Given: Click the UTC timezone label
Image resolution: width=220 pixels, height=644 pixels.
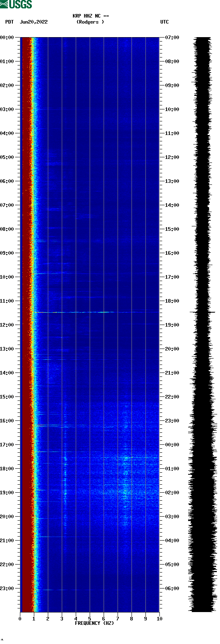Looking at the screenshot, I should tap(165, 22).
